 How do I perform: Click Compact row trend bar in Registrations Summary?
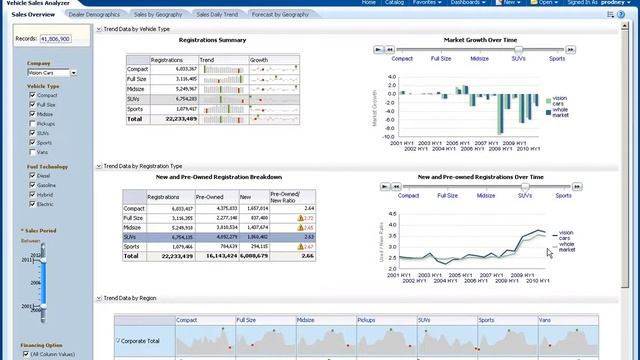click(x=224, y=69)
